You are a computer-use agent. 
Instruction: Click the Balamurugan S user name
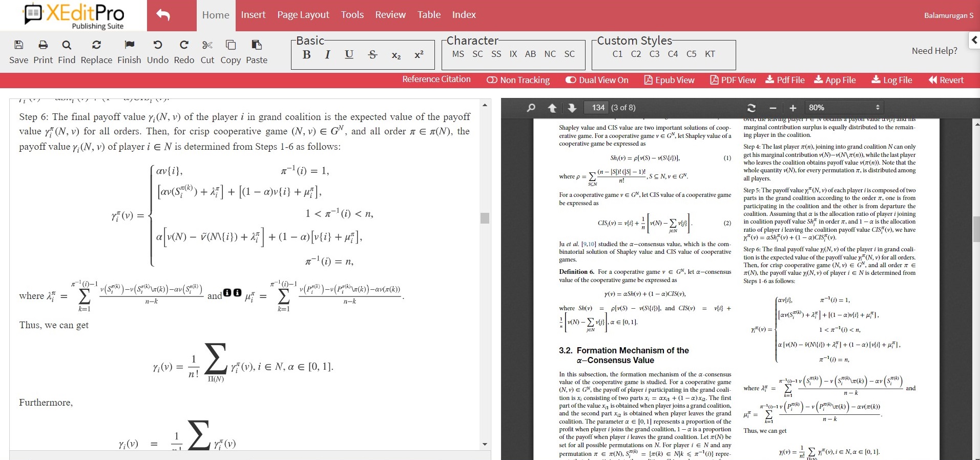pos(949,15)
